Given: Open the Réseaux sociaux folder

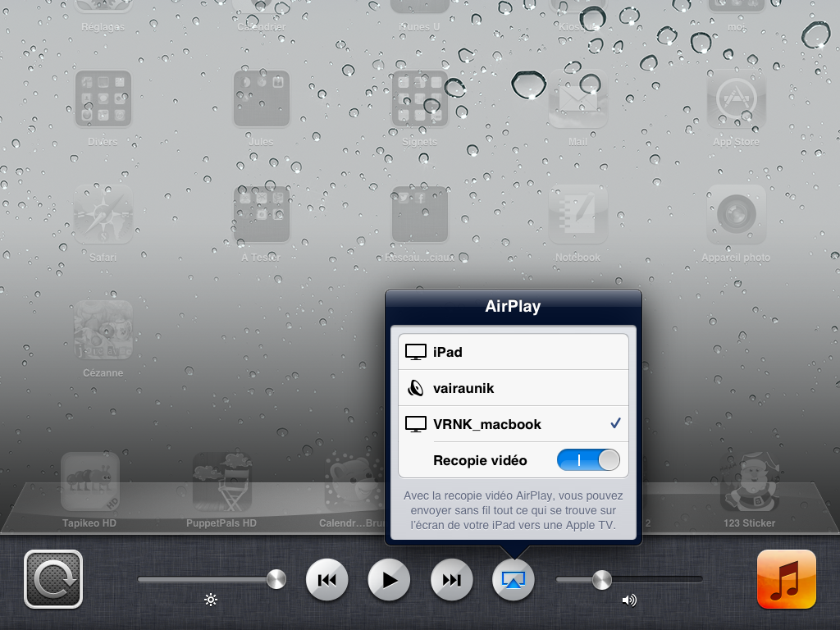Looking at the screenshot, I should [419, 214].
